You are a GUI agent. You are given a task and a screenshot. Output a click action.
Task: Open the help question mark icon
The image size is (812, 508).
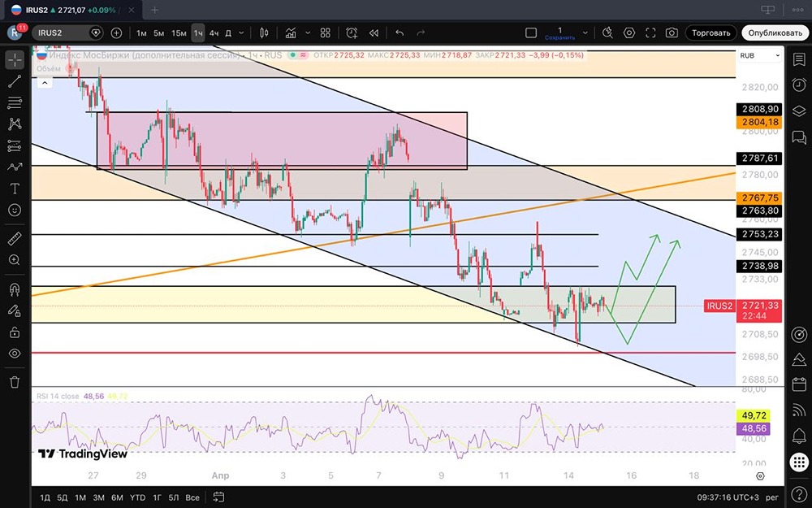point(799,494)
